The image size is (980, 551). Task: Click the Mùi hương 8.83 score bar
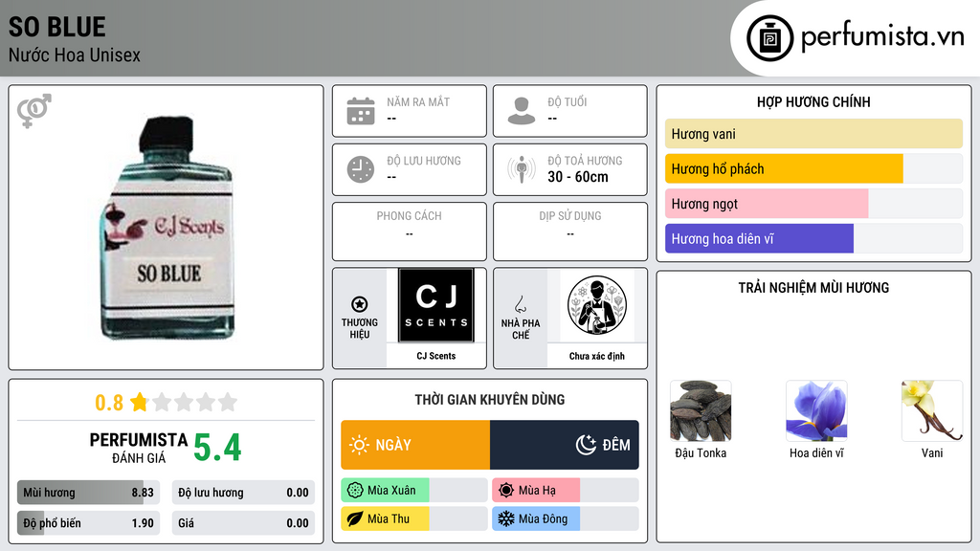pos(88,493)
